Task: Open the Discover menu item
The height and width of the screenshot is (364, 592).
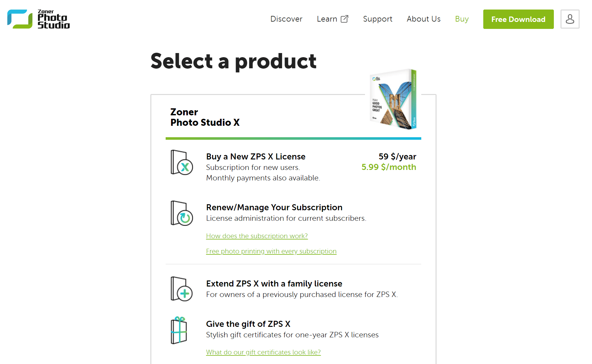Action: click(x=286, y=19)
